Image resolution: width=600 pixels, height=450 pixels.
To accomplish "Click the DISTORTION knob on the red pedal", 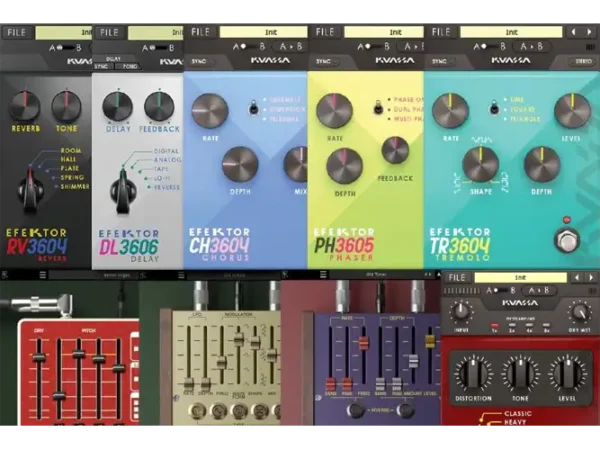I will [x=473, y=374].
